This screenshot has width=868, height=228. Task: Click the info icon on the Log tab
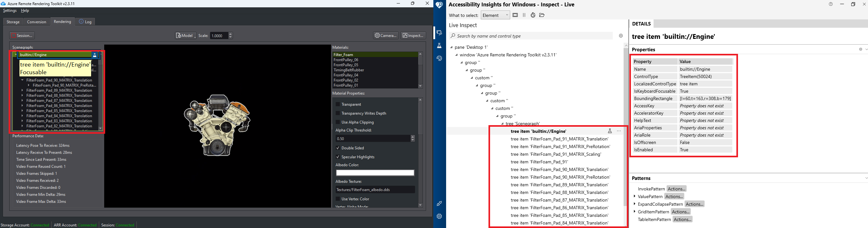(81, 22)
